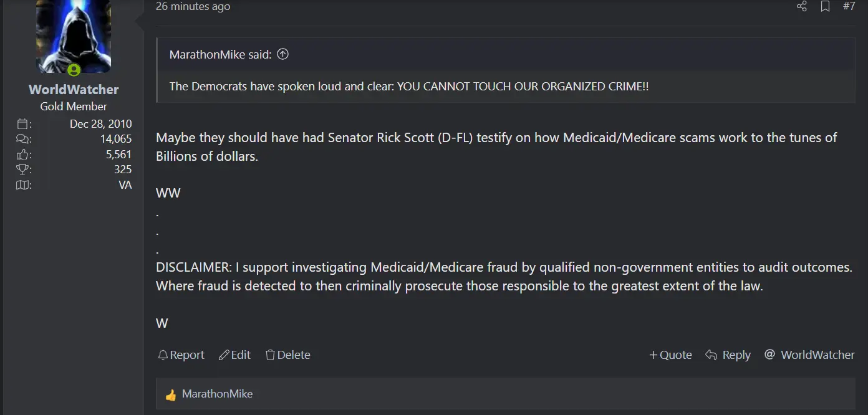Open WorldWatcher username profile link

tap(74, 90)
